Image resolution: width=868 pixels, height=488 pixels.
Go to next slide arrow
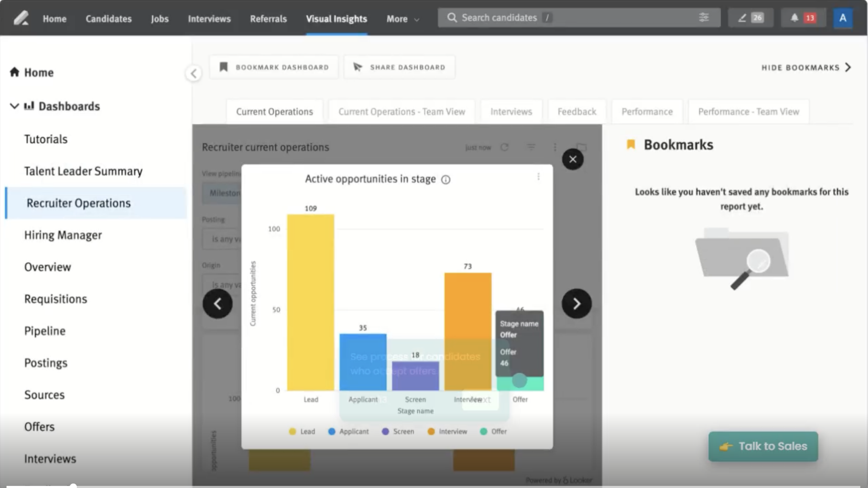pyautogui.click(x=576, y=304)
